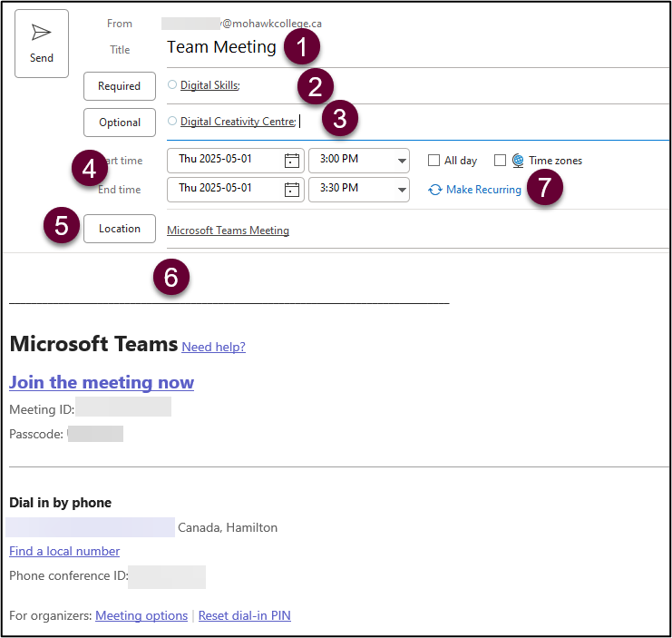Click the From email address

click(242, 24)
